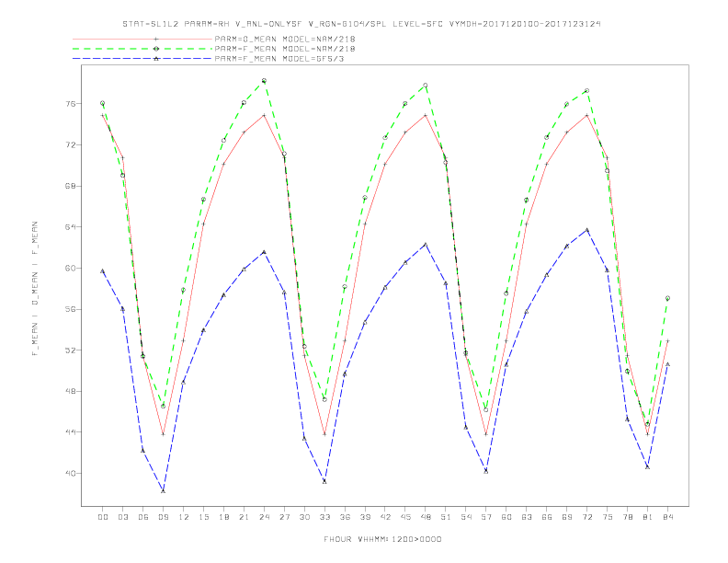Click the blue triangle data point at hour 72
Viewport: 728px width, 563px height.
point(586,230)
